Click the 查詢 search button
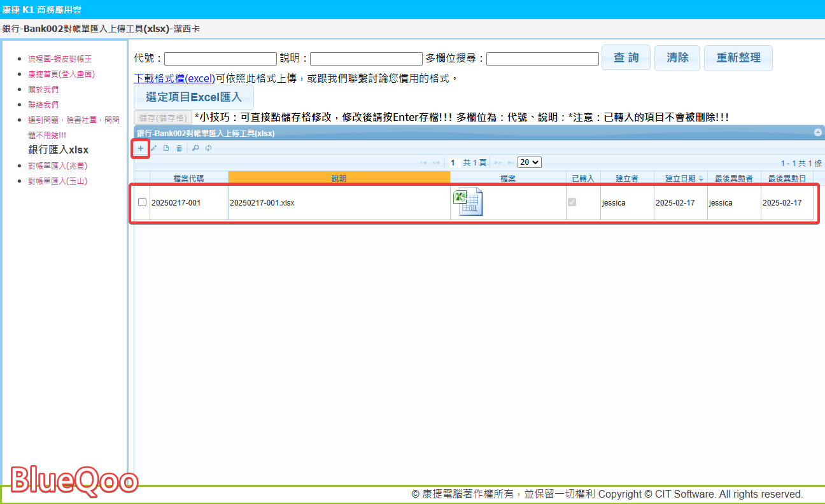825x504 pixels. 626,58
